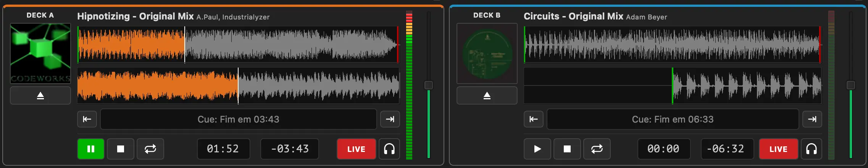This screenshot has width=868, height=168.
Task: Toggle headphone monitoring on Deck A
Action: tap(389, 149)
